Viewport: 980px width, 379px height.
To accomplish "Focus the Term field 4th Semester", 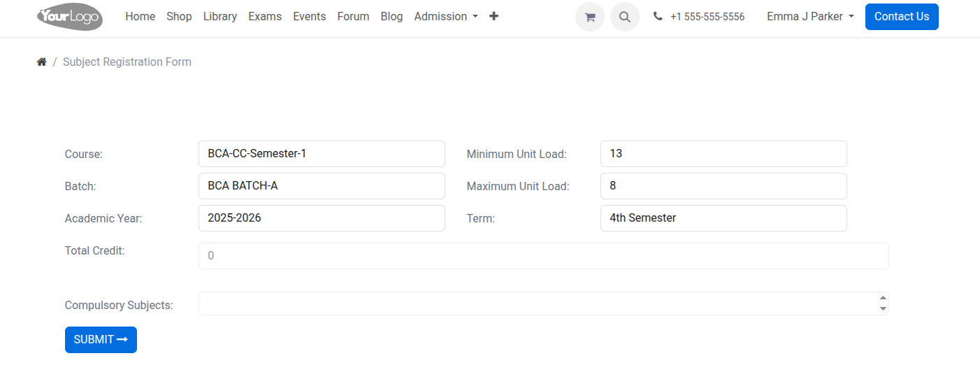I will [723, 218].
